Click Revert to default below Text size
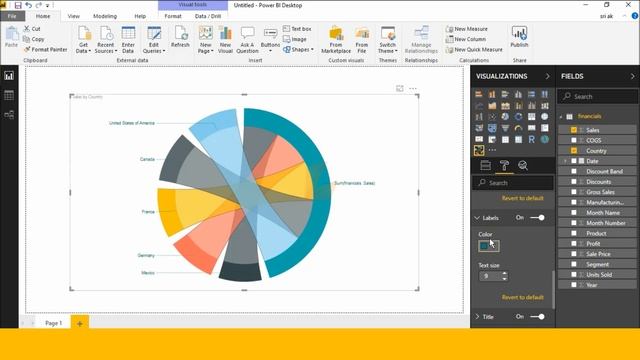This screenshot has height=360, width=640. click(522, 297)
